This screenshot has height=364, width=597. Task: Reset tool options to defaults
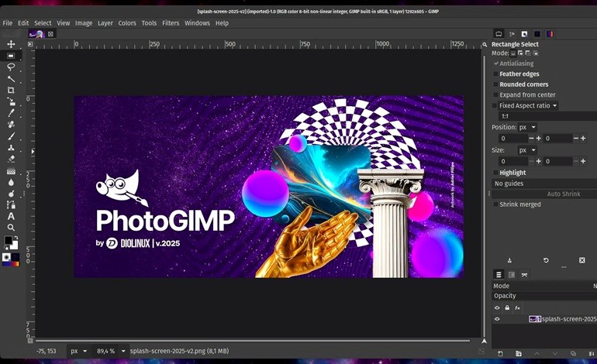[546, 260]
